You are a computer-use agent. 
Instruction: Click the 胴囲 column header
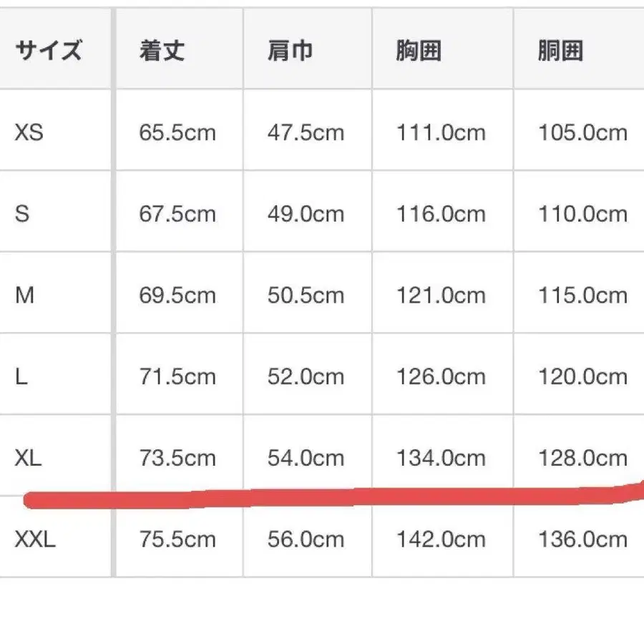(x=560, y=52)
